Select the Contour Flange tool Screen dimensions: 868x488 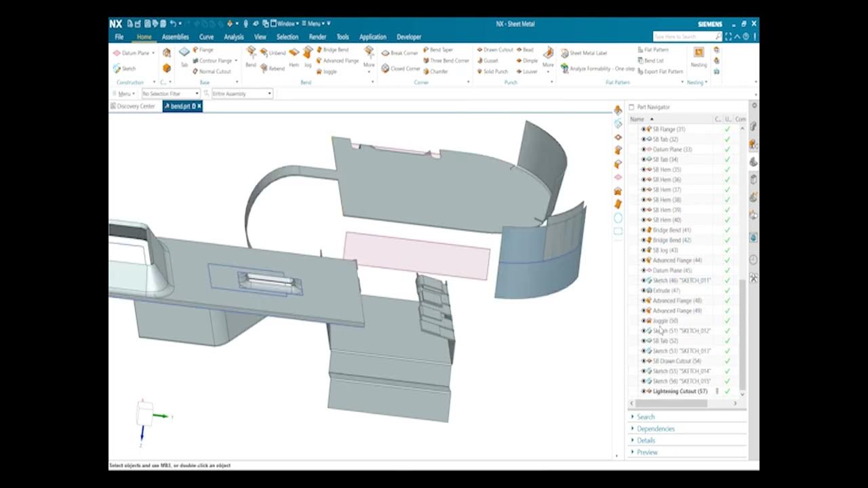pos(212,60)
